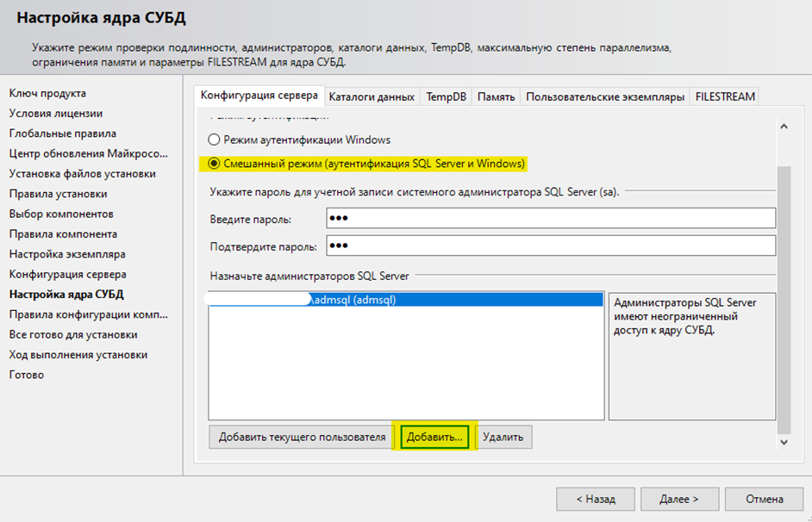Viewport: 812px width, 522px height.
Task: Open the Память tab
Action: click(x=497, y=96)
